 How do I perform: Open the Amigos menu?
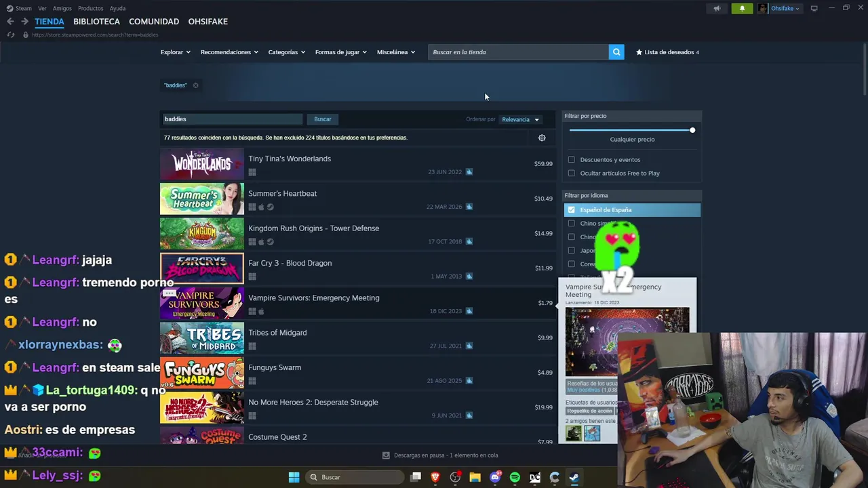click(62, 8)
